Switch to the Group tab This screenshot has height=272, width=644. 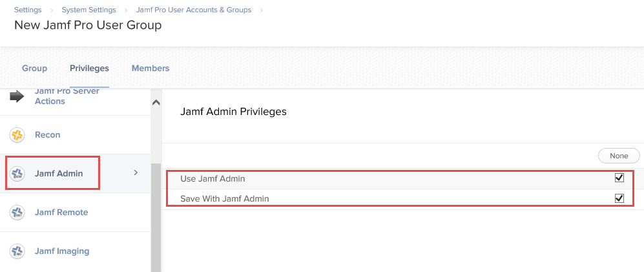(x=34, y=68)
